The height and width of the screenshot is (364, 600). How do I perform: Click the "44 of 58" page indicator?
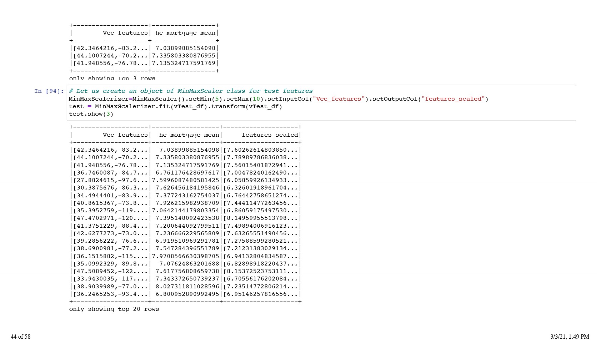click(20, 337)
